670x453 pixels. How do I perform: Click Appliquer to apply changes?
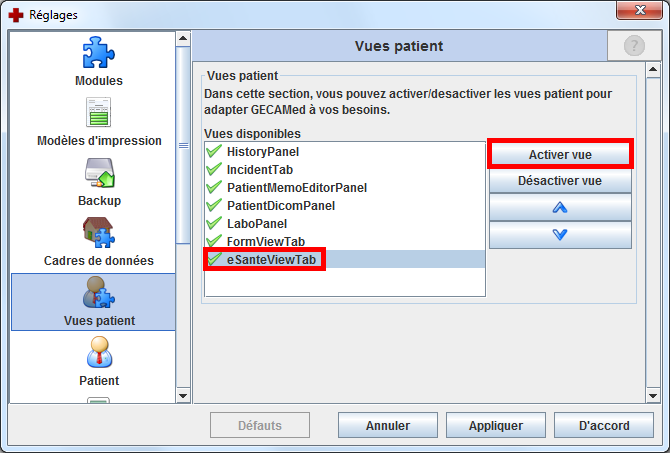[x=496, y=425]
